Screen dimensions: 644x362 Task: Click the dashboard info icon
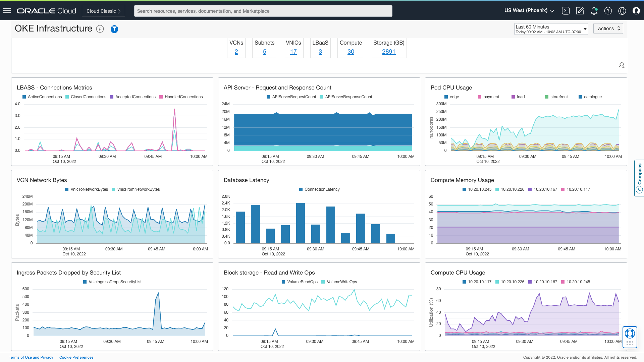tap(100, 29)
